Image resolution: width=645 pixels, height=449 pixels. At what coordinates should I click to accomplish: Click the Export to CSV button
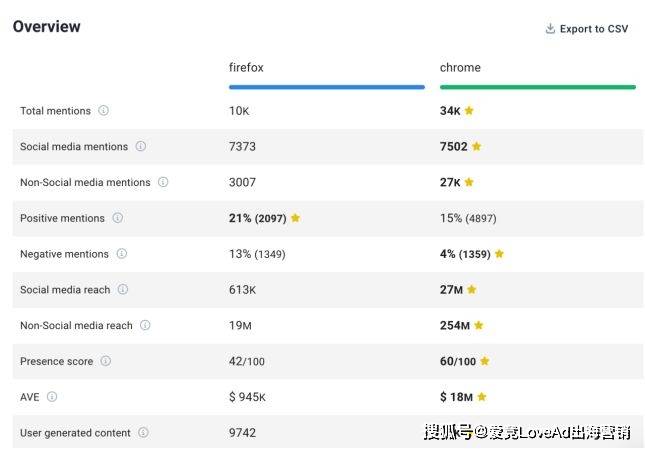point(587,29)
